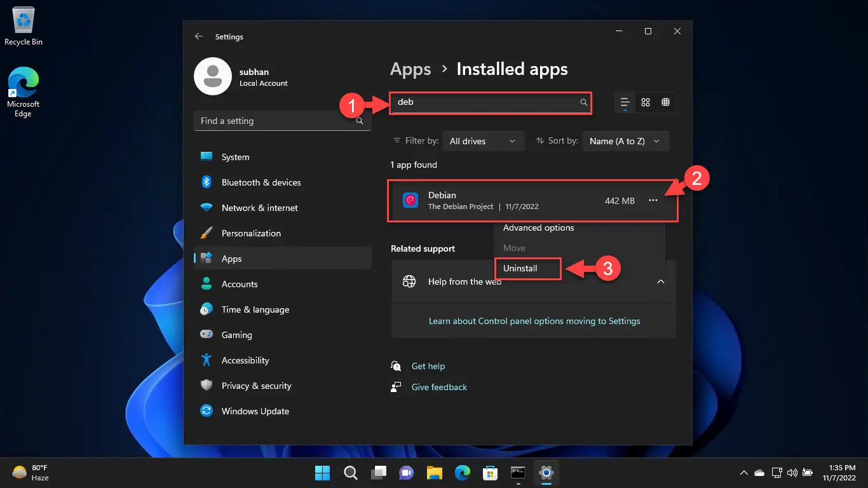Collapse the Help from the web section
This screenshot has height=488, width=868.
[x=661, y=281]
